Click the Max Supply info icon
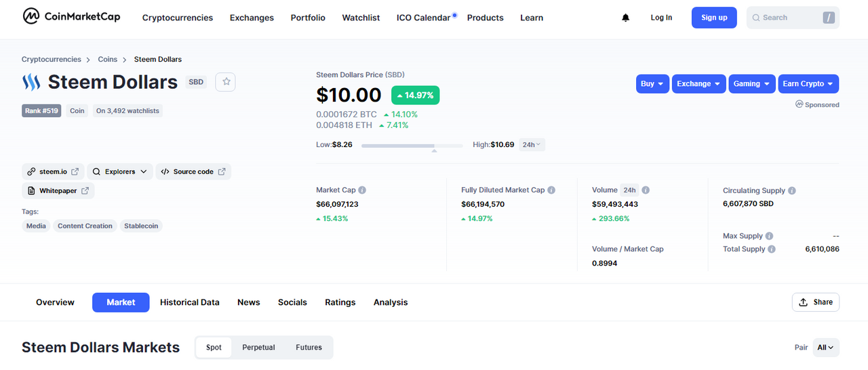 (770, 236)
